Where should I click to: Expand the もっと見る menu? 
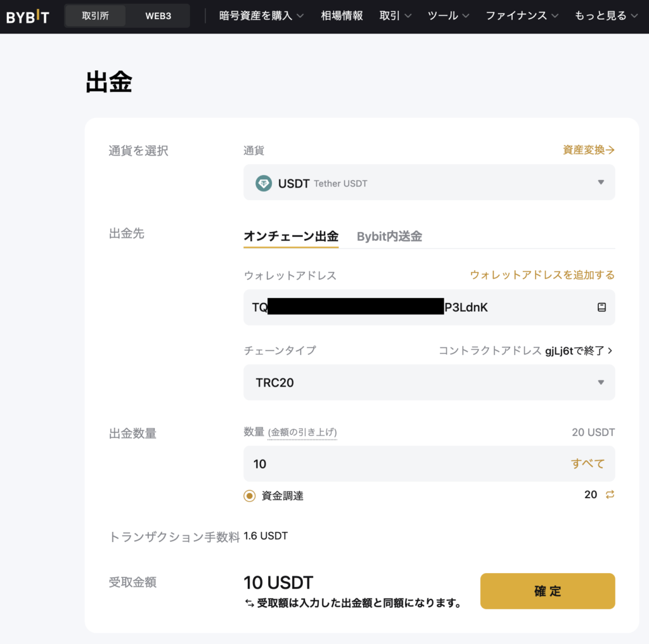click(x=605, y=16)
